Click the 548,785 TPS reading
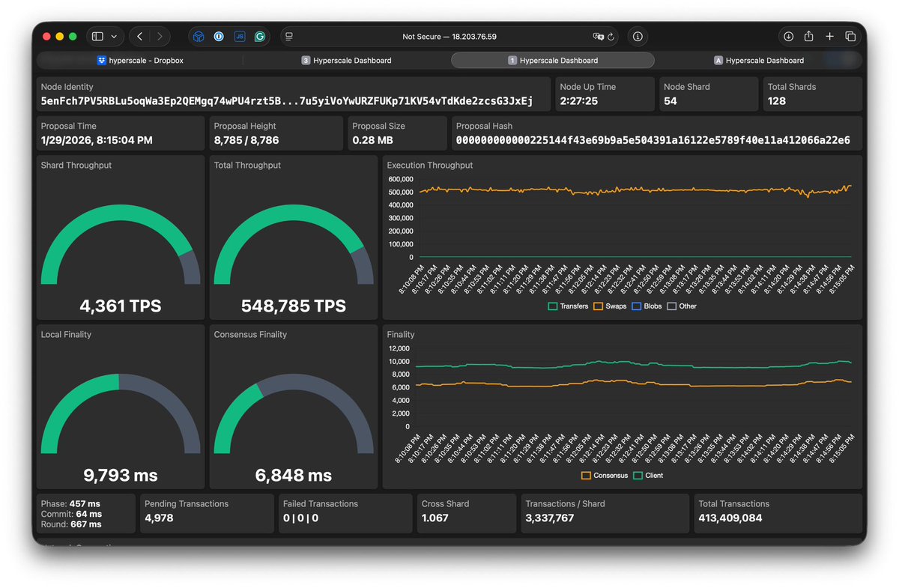The height and width of the screenshot is (588, 899). (294, 306)
